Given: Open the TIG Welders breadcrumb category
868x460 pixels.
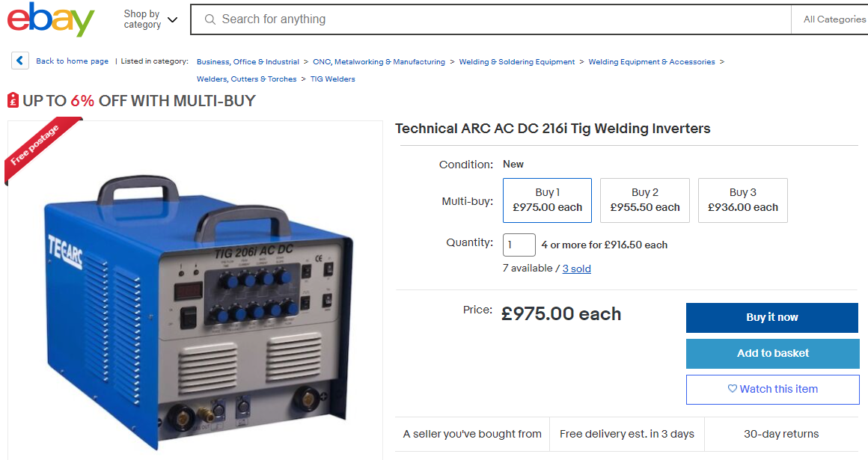Looking at the screenshot, I should 332,79.
